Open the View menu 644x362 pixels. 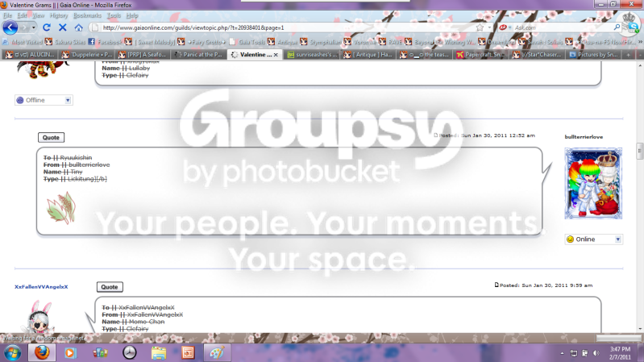(38, 15)
